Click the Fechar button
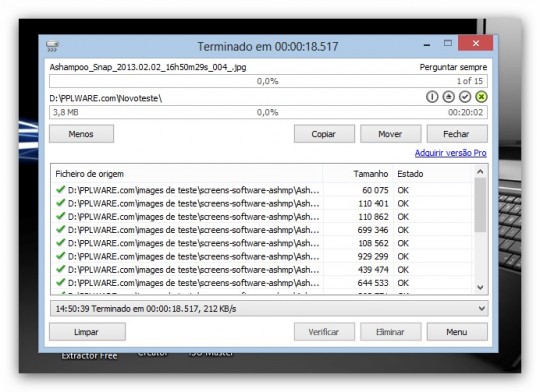This screenshot has width=540, height=392. click(457, 134)
